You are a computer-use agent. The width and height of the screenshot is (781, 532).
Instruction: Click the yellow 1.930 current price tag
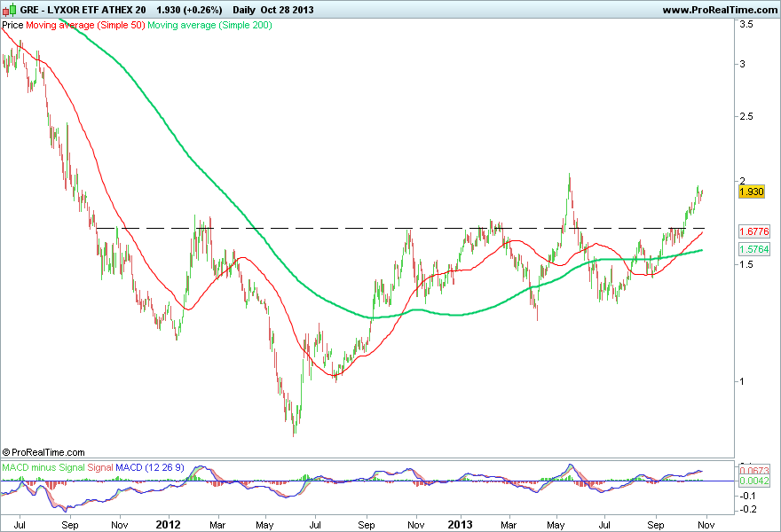[751, 192]
